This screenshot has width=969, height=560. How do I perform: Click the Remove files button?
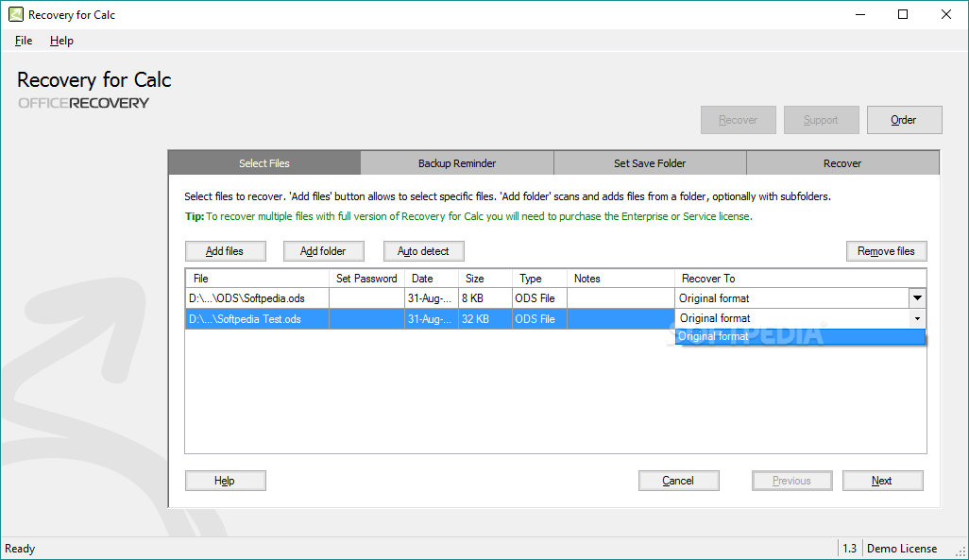pos(886,251)
